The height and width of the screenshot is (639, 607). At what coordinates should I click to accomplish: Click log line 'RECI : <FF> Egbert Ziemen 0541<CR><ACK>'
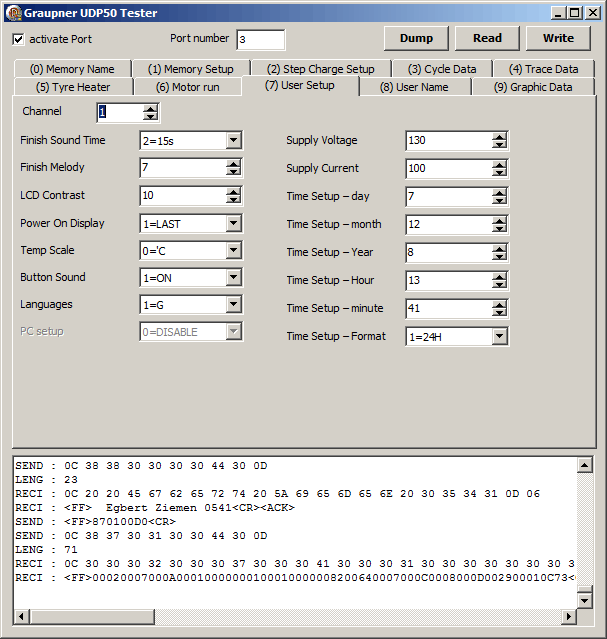coord(155,508)
